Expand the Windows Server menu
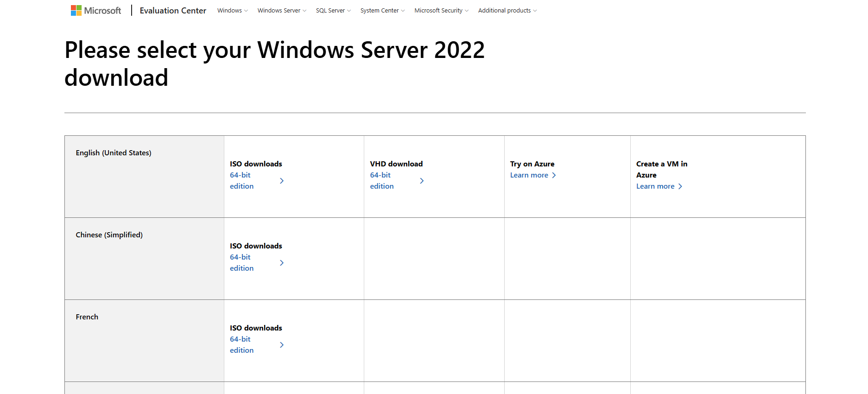Viewport: 868px width, 394px height. (282, 10)
